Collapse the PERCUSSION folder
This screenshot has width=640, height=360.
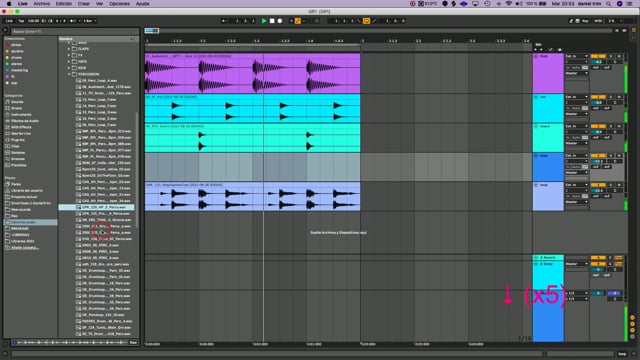[69, 74]
